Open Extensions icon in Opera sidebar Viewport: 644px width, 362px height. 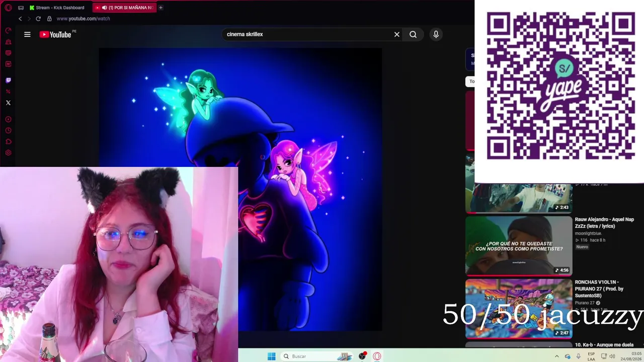(x=8, y=141)
